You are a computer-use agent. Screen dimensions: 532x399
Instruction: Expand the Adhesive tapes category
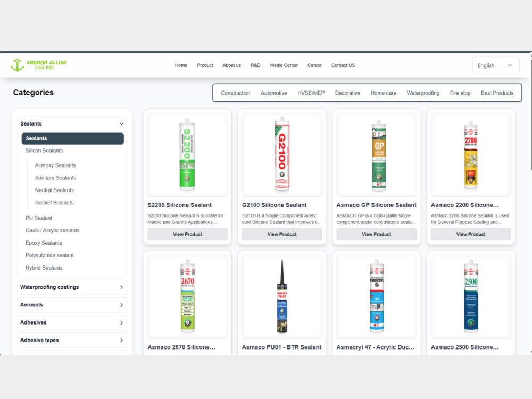[72, 340]
